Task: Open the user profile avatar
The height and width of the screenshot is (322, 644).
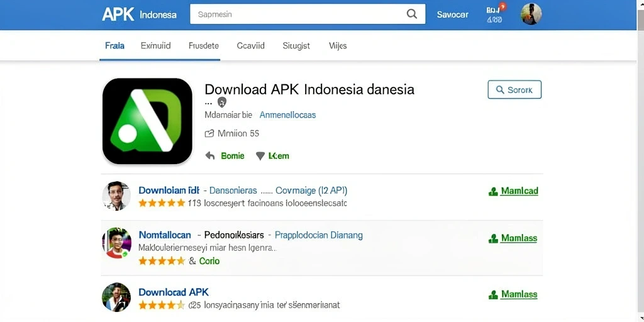Action: 531,14
